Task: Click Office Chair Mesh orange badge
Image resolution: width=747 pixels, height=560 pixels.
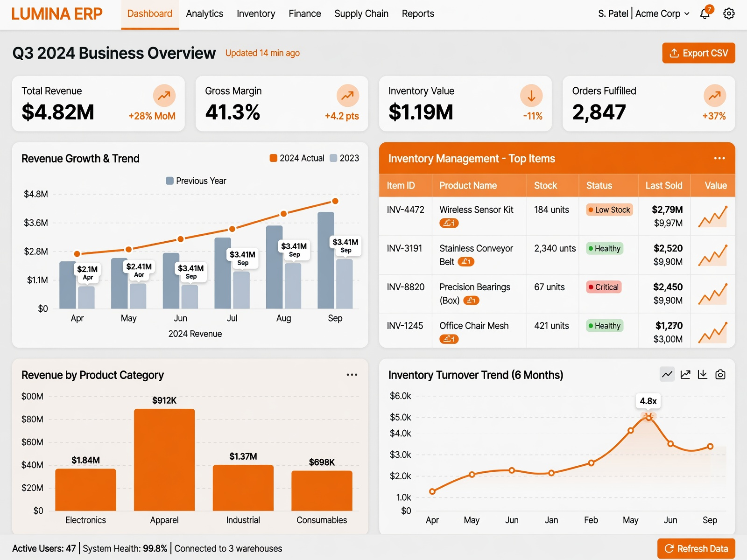Action: pyautogui.click(x=449, y=339)
